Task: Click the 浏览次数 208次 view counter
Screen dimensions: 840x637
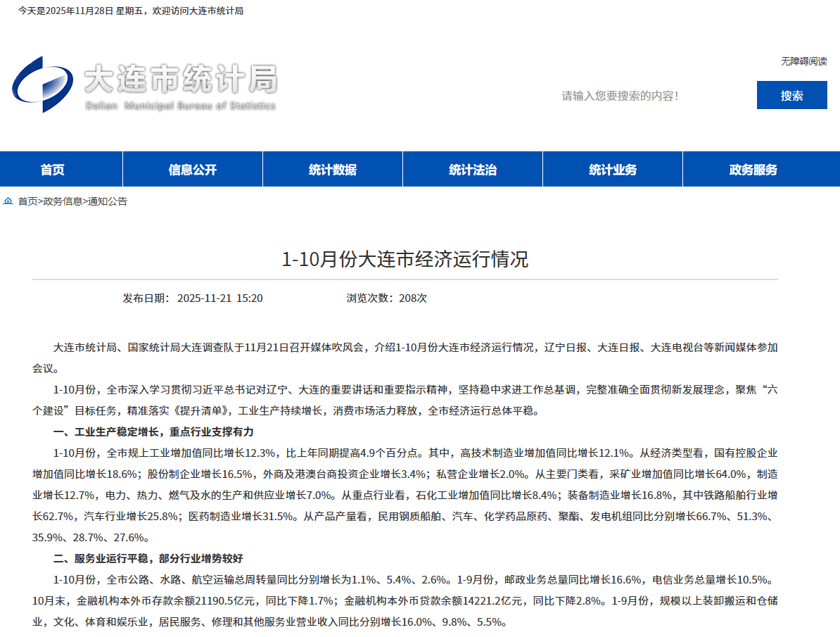Action: (386, 298)
